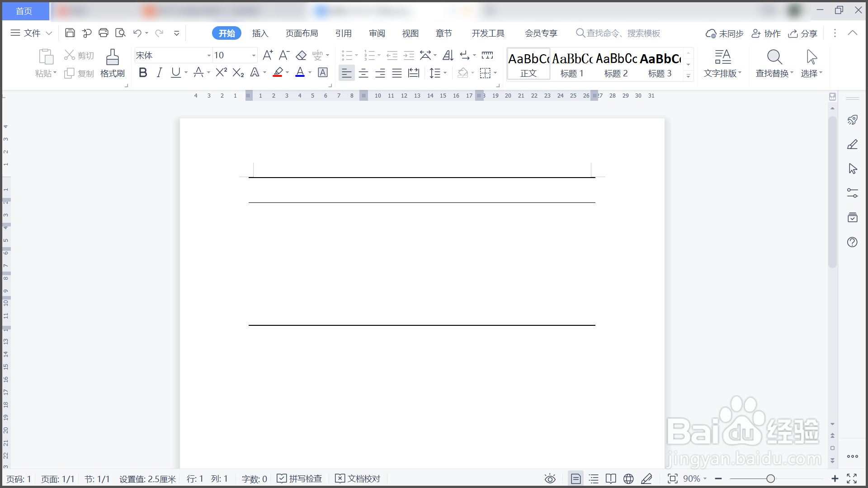Apply superscript formatting
868x488 pixels.
pos(222,72)
